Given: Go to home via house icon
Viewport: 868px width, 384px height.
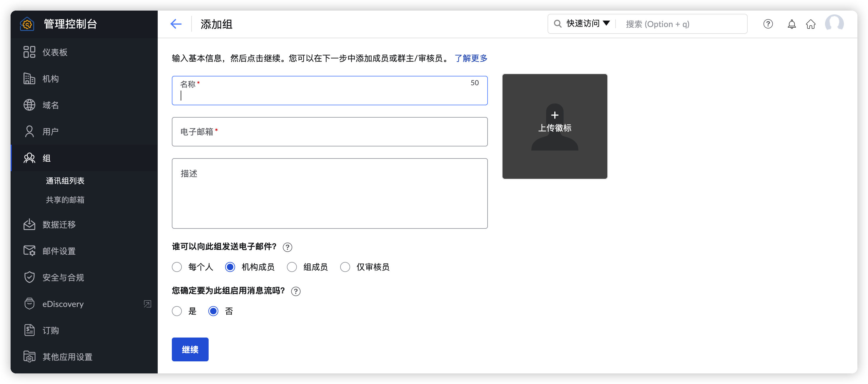Looking at the screenshot, I should [810, 24].
